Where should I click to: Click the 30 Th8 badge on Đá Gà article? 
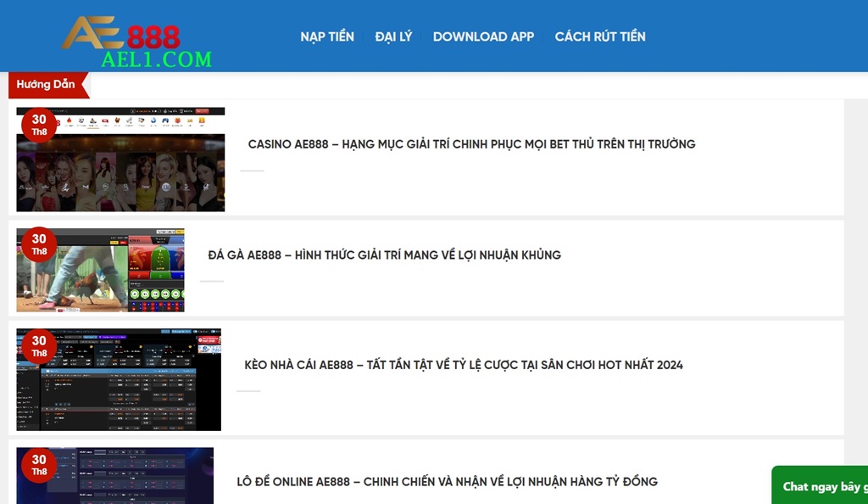(x=39, y=245)
